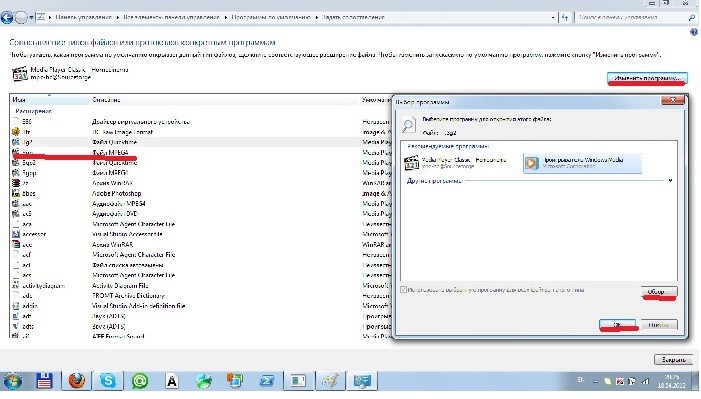Click the taskbar clock and date

coord(672,382)
